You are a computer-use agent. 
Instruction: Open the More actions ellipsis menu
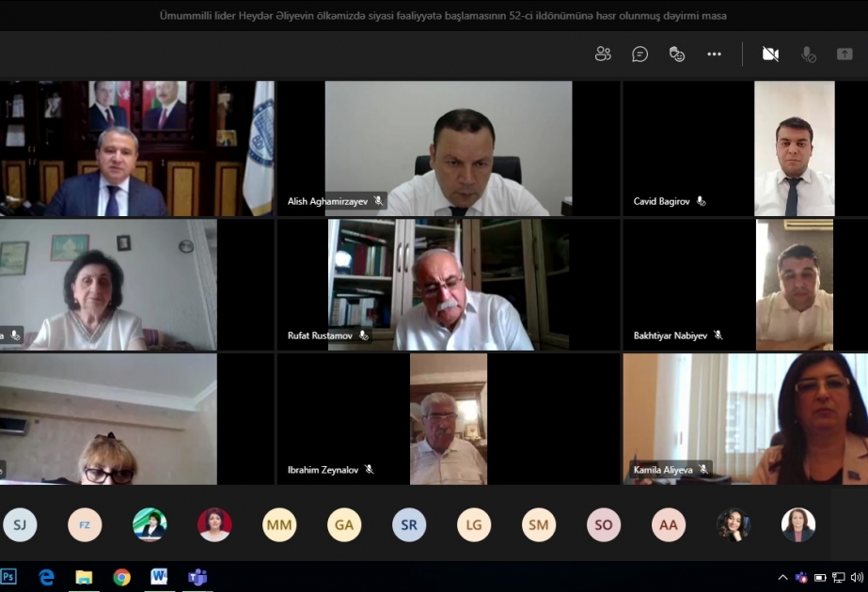pyautogui.click(x=714, y=55)
